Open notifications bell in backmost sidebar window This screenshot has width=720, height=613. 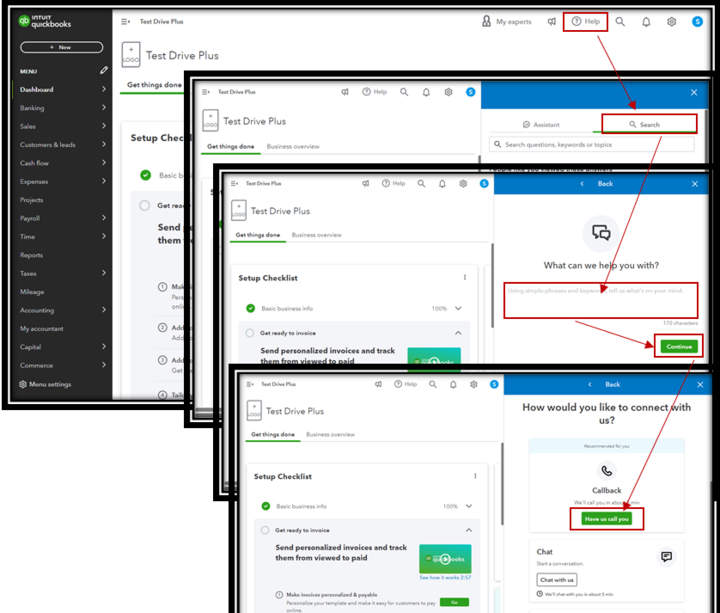(x=646, y=22)
